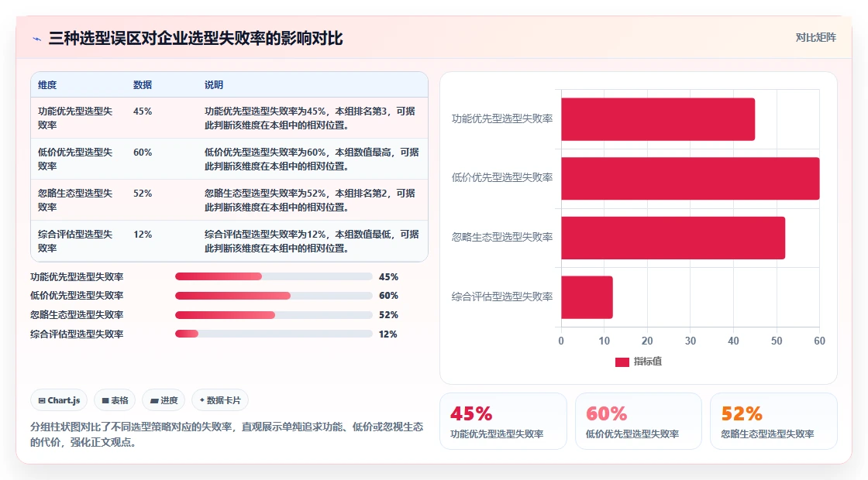This screenshot has width=868, height=480.
Task: Click the 综合评估型选型失败率 progress bar
Action: point(274,334)
